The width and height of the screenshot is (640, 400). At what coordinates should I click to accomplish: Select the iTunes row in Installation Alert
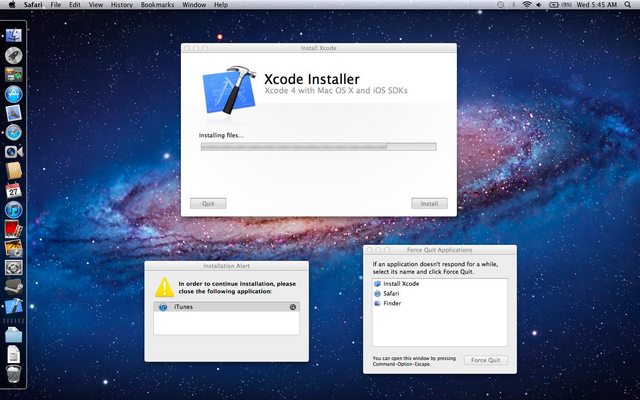tap(227, 307)
